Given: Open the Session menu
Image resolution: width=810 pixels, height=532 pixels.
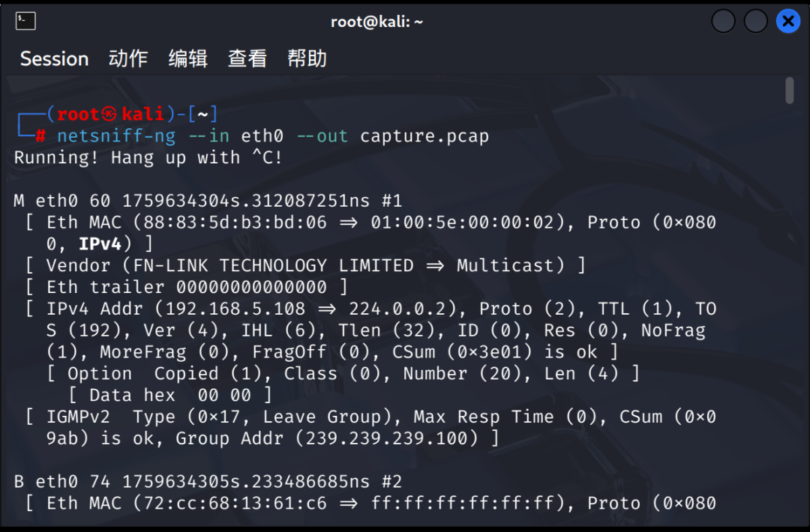Looking at the screenshot, I should [x=54, y=59].
